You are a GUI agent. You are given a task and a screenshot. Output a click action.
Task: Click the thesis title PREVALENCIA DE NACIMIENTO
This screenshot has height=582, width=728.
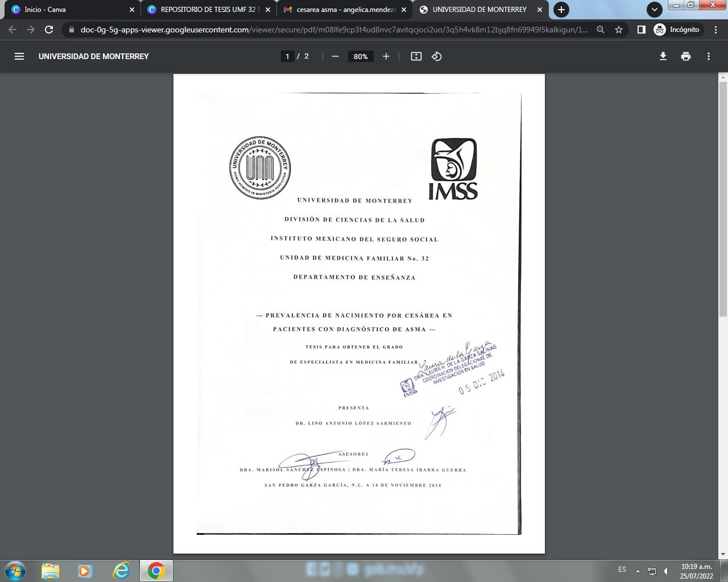pyautogui.click(x=354, y=322)
